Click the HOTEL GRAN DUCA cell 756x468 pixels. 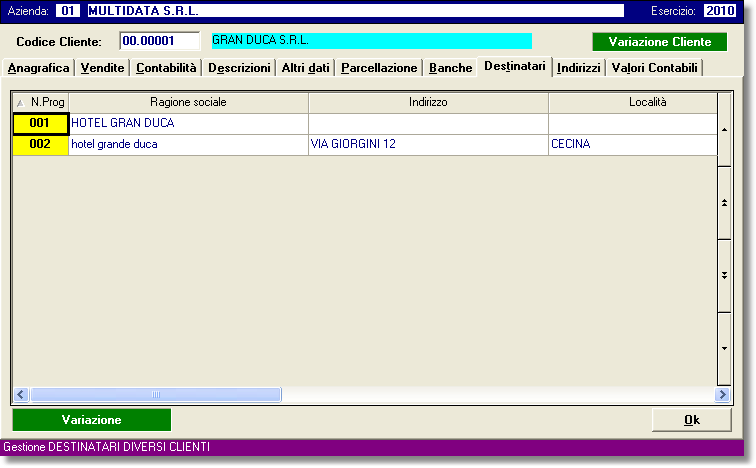tap(189, 123)
